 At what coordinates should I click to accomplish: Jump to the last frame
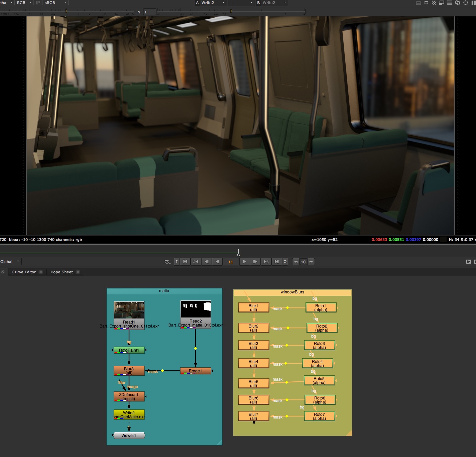click(276, 262)
